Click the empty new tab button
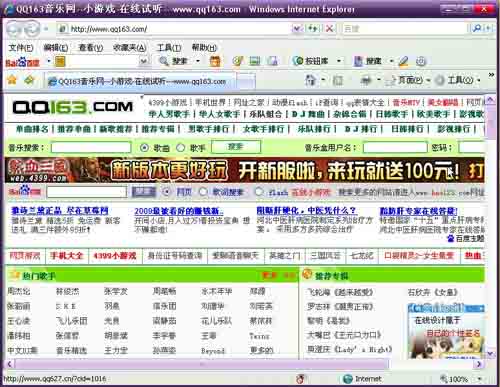This screenshot has height=387, width=500. click(246, 81)
